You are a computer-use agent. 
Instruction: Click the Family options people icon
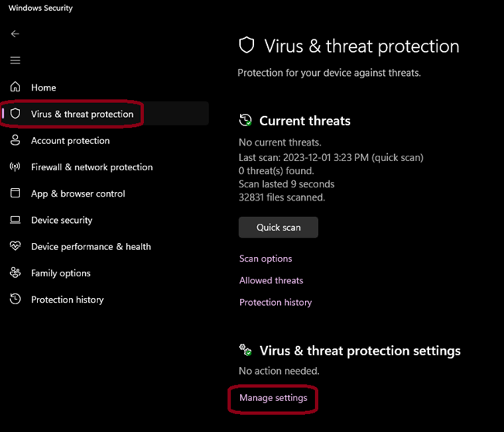tap(15, 273)
